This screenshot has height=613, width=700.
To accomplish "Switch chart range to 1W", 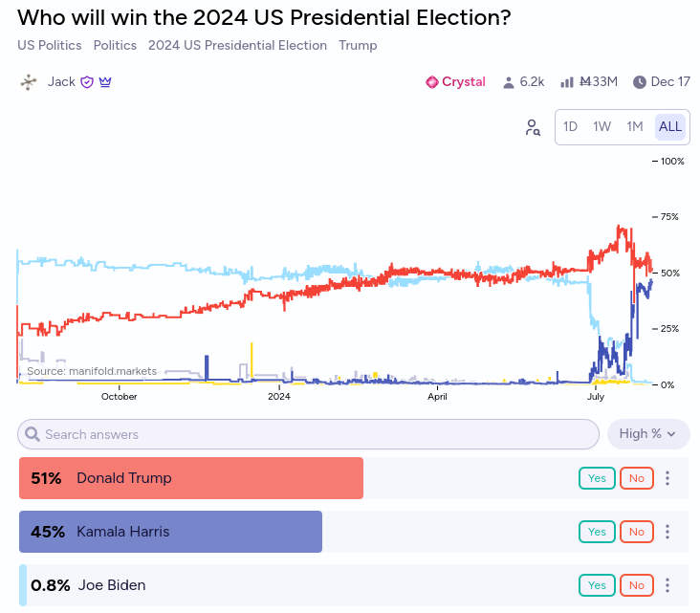I will (x=602, y=126).
